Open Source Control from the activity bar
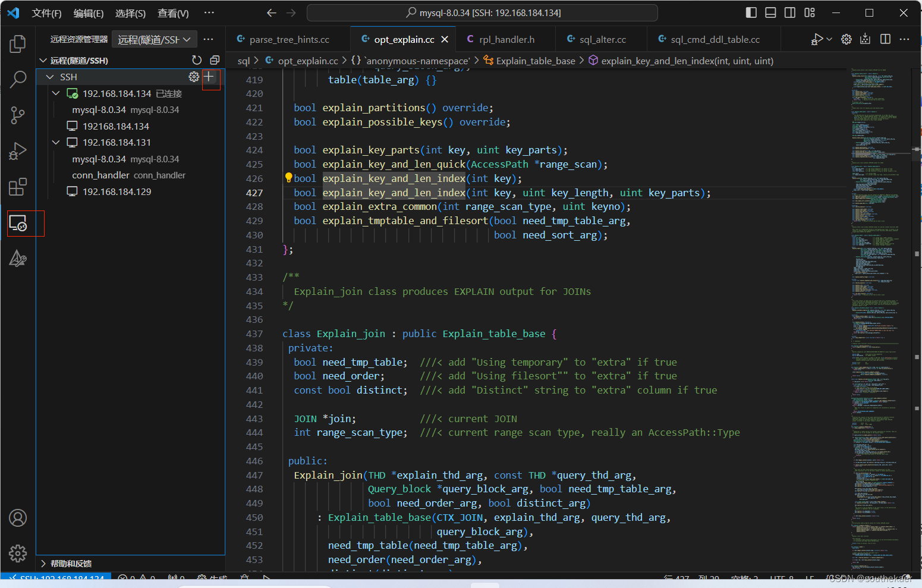The image size is (922, 588). [x=18, y=115]
